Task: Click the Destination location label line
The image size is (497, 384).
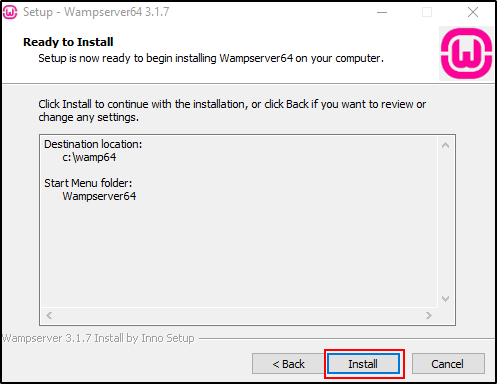Action: [x=93, y=144]
